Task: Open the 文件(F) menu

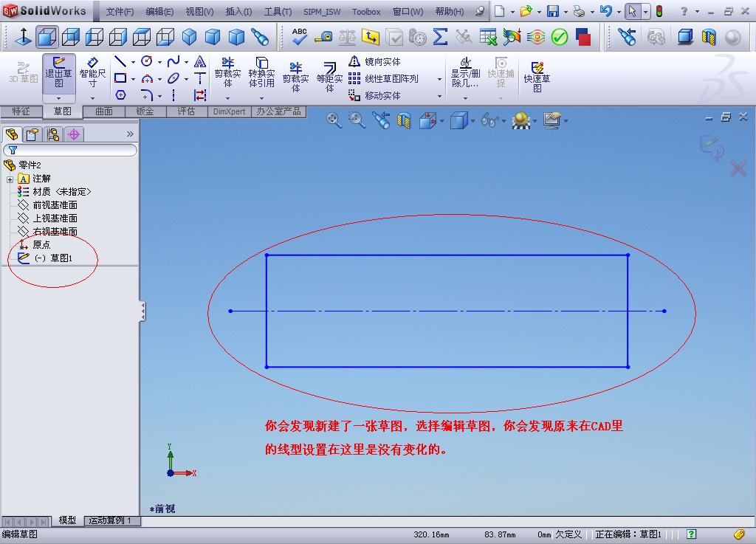Action: click(120, 12)
